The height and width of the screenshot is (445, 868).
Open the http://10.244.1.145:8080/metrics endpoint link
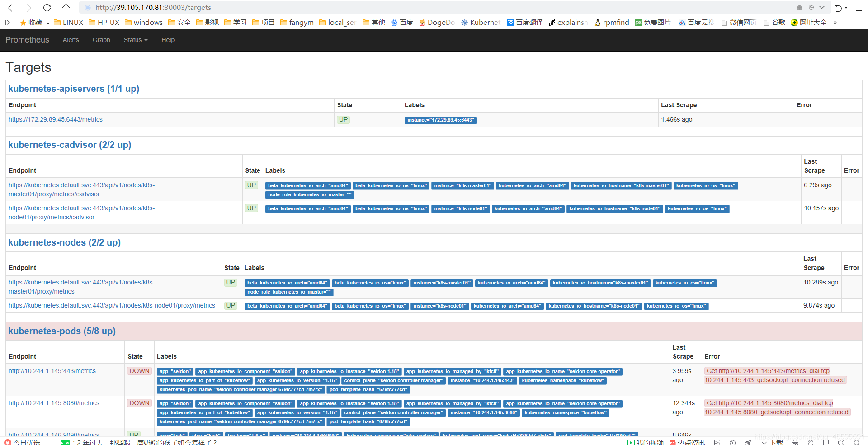(x=54, y=403)
